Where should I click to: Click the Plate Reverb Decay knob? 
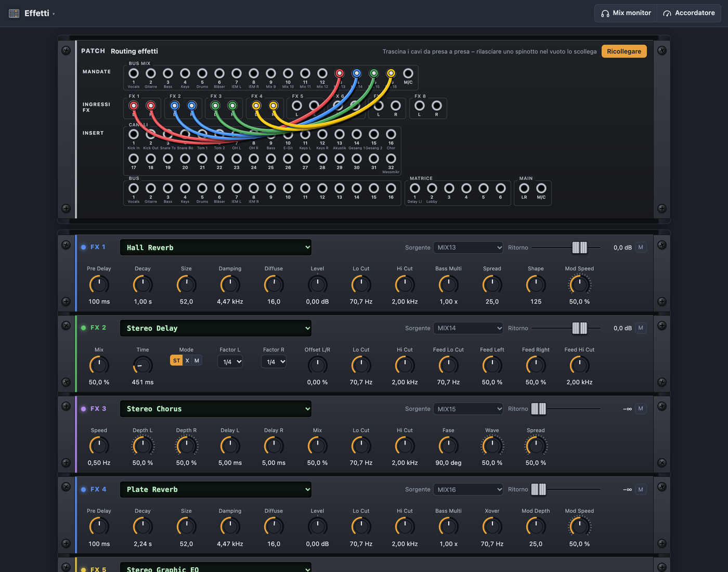[142, 526]
